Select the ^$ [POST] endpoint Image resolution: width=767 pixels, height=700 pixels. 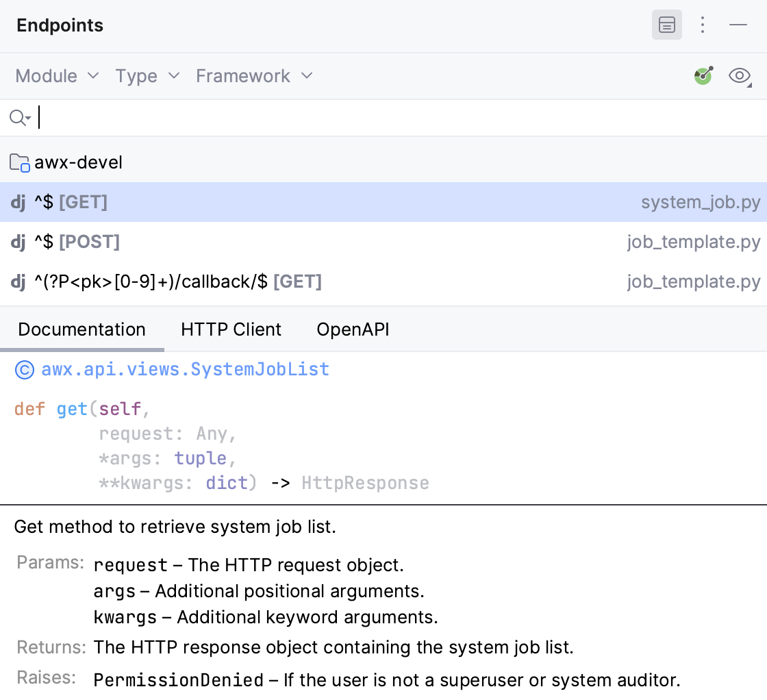coord(383,242)
